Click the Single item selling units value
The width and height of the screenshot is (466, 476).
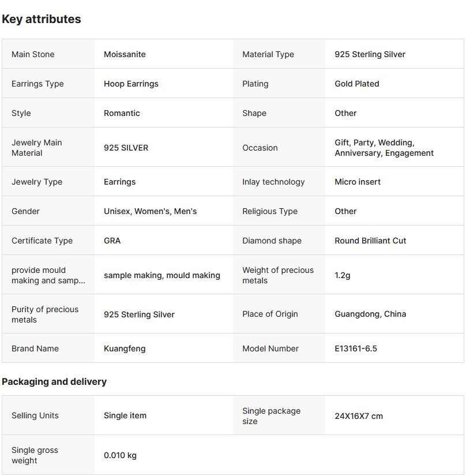coord(125,415)
